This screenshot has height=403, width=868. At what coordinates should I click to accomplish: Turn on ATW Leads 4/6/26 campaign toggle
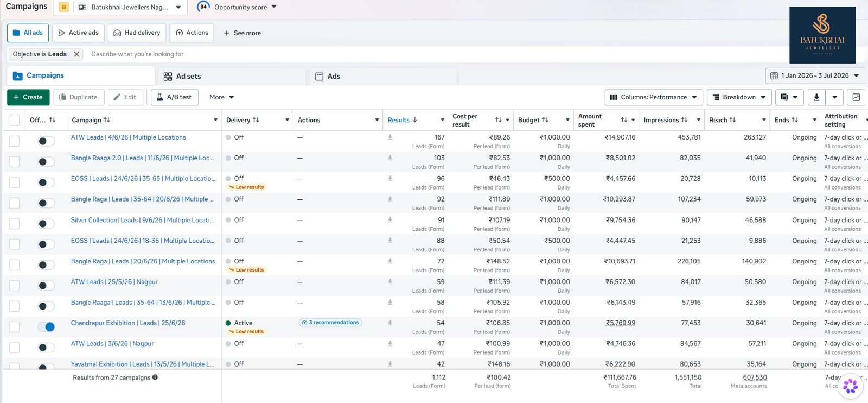click(46, 141)
